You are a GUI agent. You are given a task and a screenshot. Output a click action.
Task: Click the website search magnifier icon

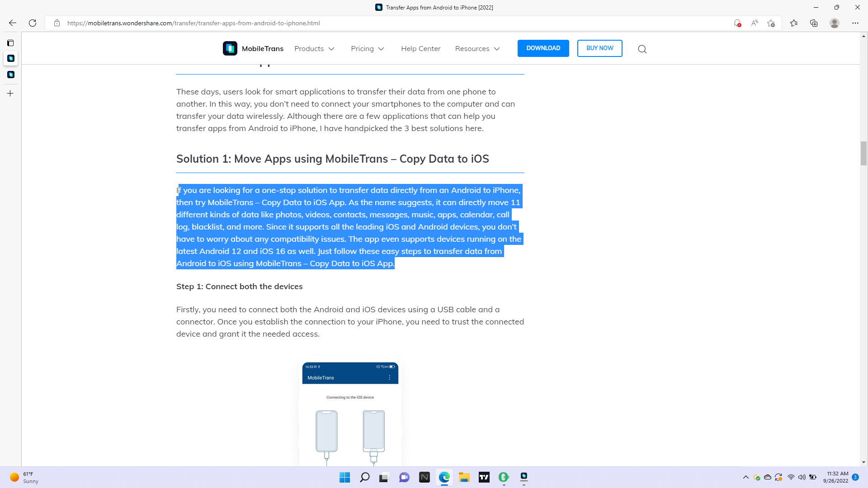click(642, 49)
